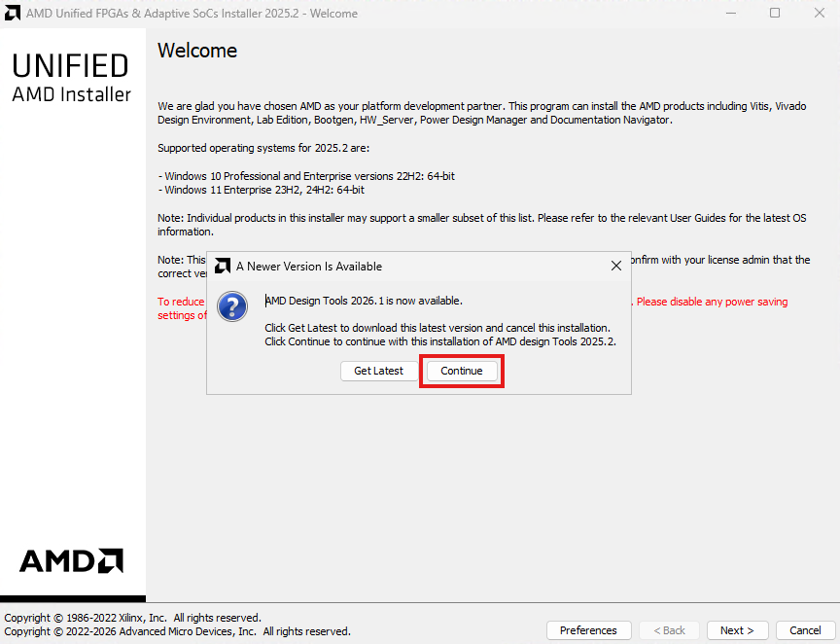Click the red 'Please disable any power saving' text
The width and height of the screenshot is (840, 644).
712,302
